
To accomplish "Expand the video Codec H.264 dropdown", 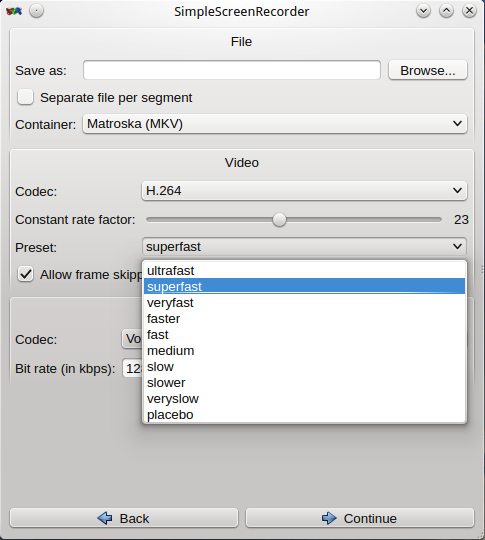I will click(x=304, y=191).
